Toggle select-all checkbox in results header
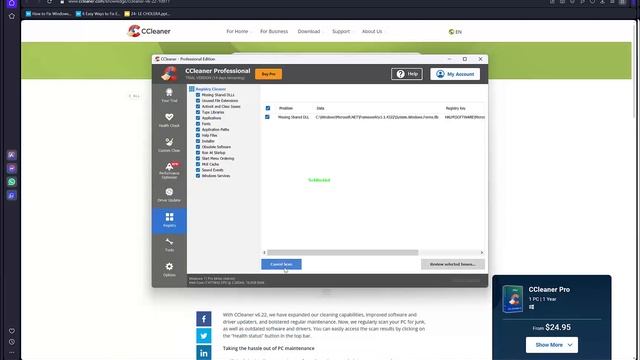The width and height of the screenshot is (640, 360). click(268, 108)
